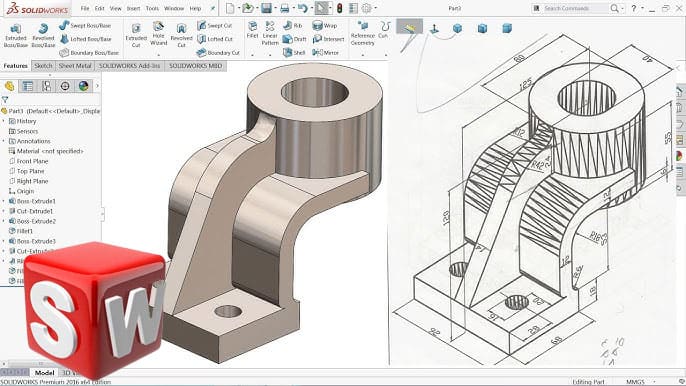The height and width of the screenshot is (386, 686).
Task: Select the Linear Pattern tool
Action: coord(270,33)
